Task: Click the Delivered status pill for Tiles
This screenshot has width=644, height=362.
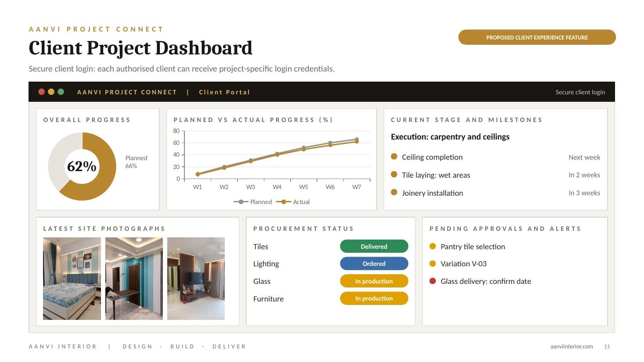Action: pyautogui.click(x=374, y=247)
